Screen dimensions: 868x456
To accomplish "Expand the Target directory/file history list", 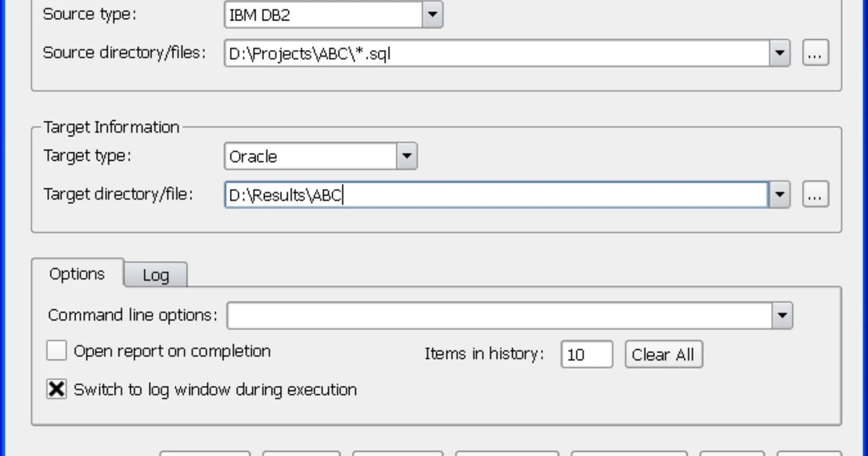I will (780, 194).
